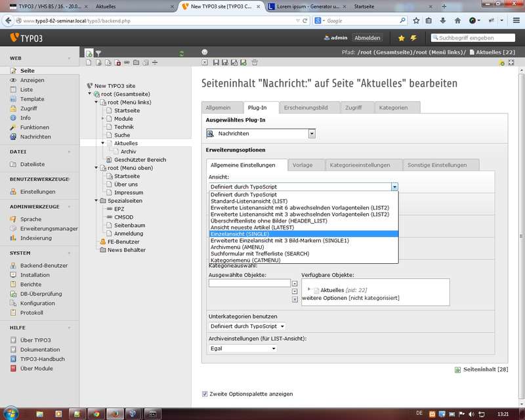This screenshot has height=420, width=525.
Task: Click the Firefox bookmark star icon
Action: click(416, 21)
